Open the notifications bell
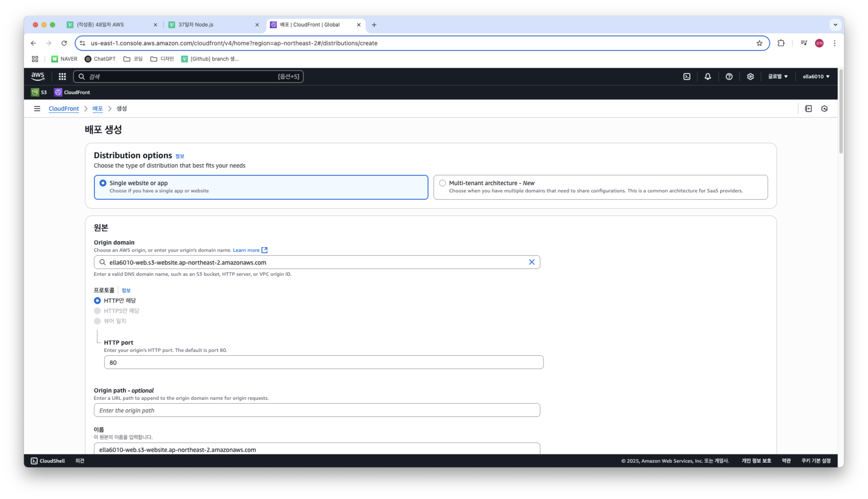Image resolution: width=868 pixels, height=499 pixels. pos(707,76)
